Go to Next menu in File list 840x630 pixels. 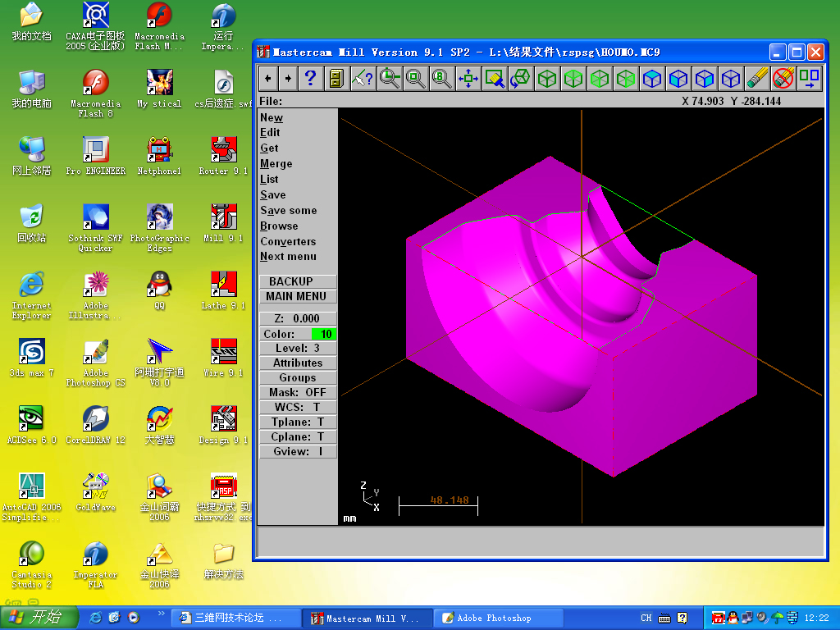288,256
